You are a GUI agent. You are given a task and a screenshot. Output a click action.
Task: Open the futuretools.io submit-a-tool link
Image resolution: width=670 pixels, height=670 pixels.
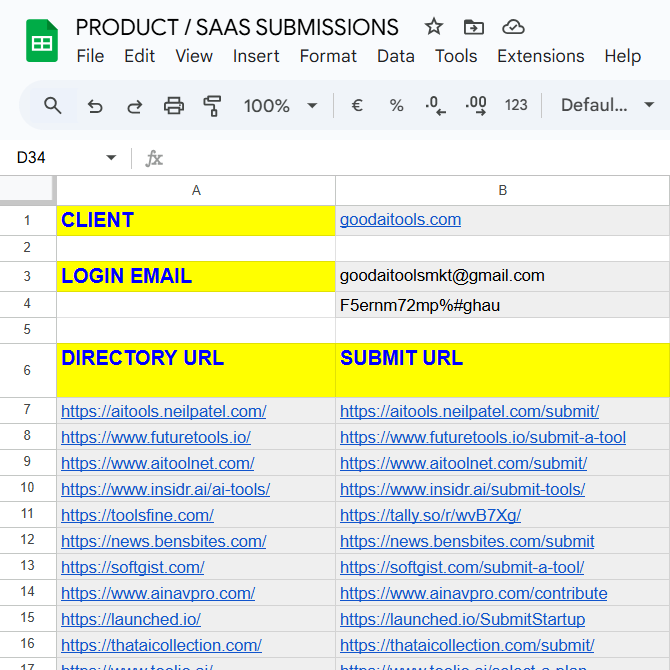tap(483, 438)
